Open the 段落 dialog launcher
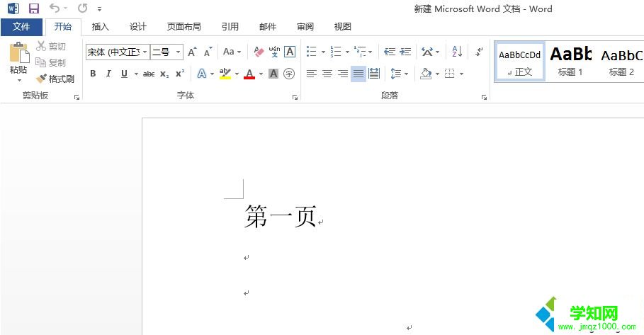Image resolution: width=644 pixels, height=335 pixels. coord(484,97)
